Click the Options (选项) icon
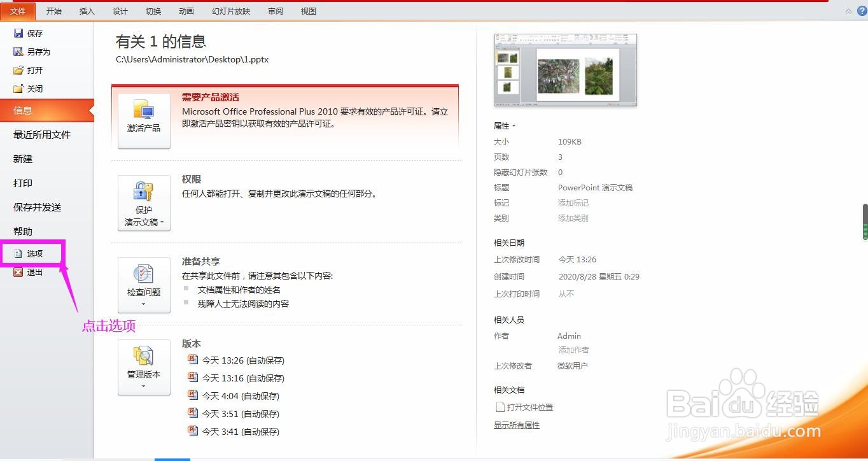This screenshot has height=461, width=868. coord(18,253)
